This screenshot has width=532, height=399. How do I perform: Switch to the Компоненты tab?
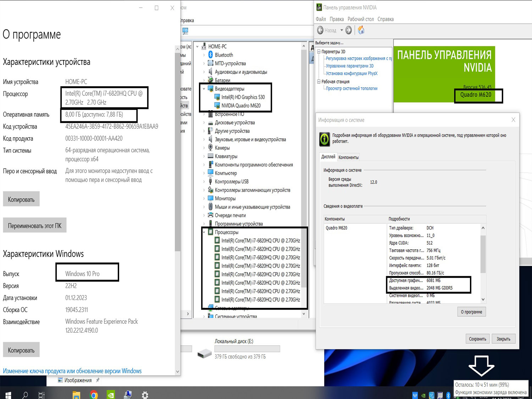348,157
